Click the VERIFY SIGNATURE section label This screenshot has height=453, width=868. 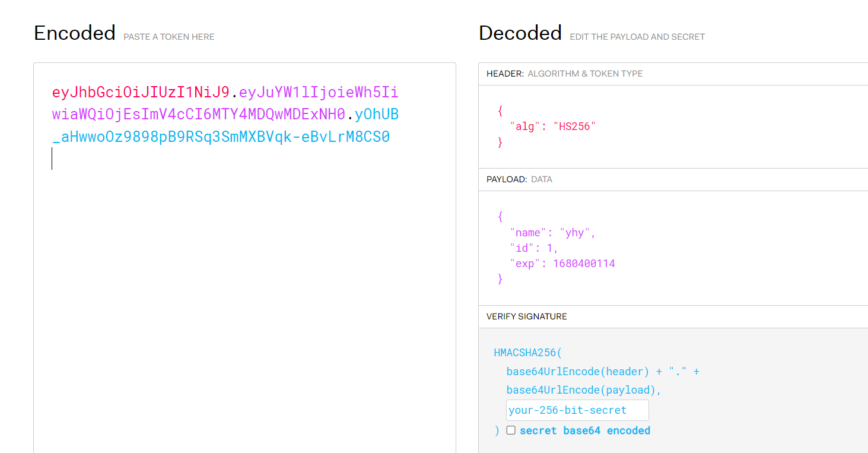pos(527,316)
